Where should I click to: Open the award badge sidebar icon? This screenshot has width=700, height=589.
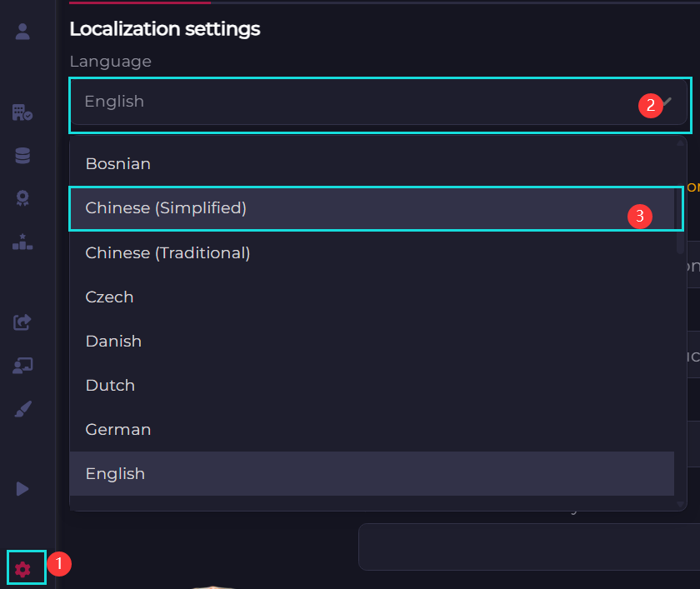tap(22, 198)
